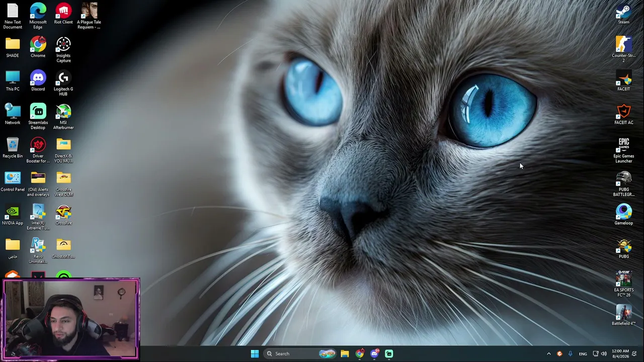Launch Steam from desktop
The image size is (644, 362).
coord(623,14)
